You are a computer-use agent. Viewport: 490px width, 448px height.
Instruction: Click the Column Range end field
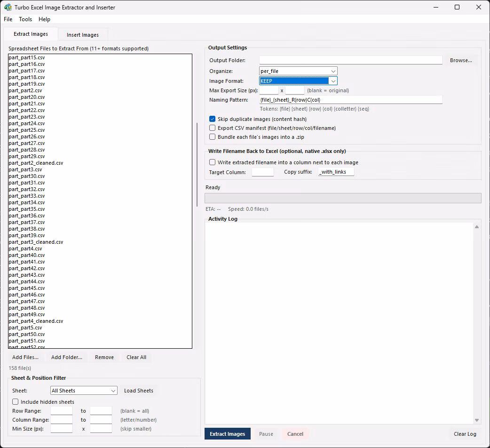(x=101, y=420)
